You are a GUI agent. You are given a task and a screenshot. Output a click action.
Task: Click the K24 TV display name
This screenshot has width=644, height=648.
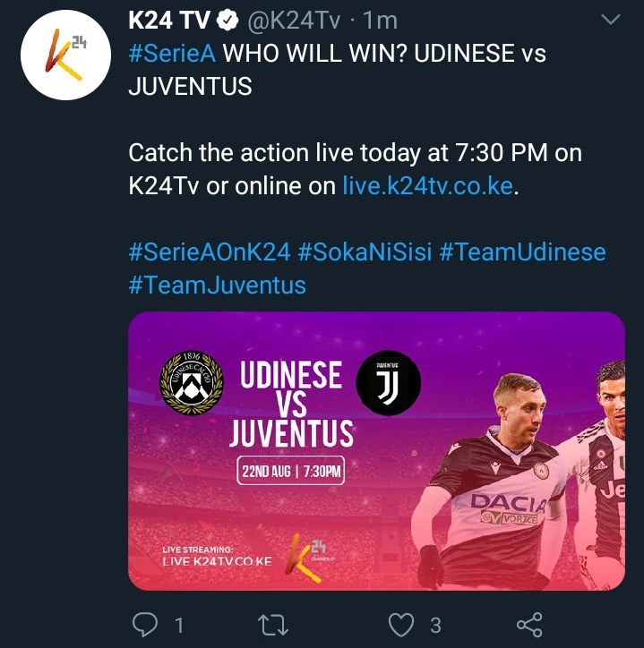click(169, 20)
